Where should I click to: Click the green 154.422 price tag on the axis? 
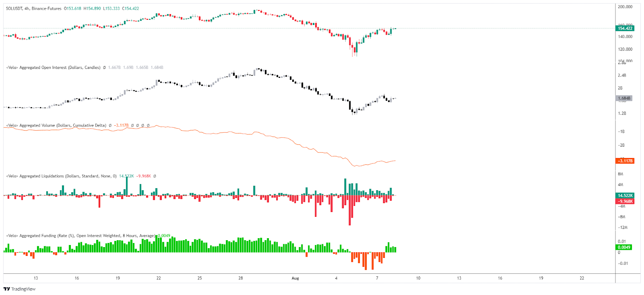(x=625, y=28)
